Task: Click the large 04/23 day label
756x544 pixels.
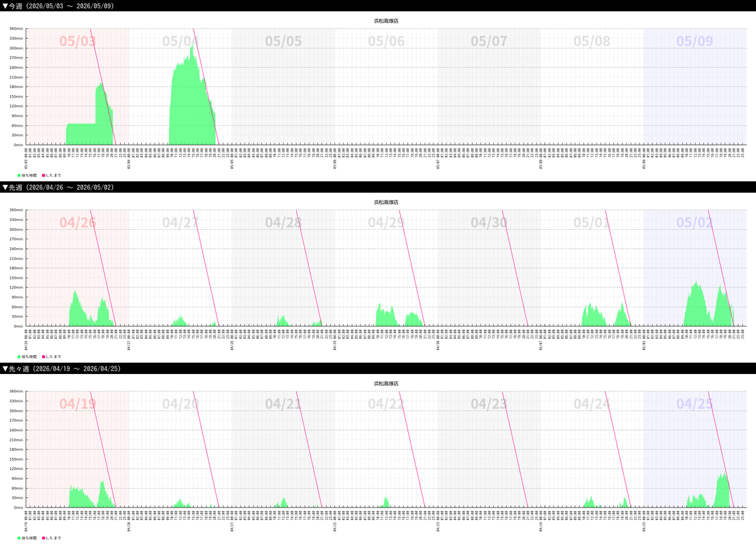Action: coord(489,404)
